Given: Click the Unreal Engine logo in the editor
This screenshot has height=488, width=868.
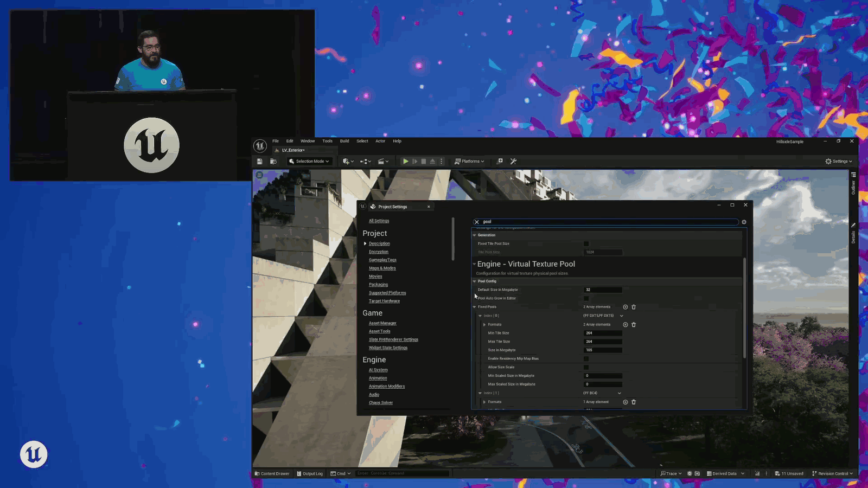Looking at the screenshot, I should point(260,145).
